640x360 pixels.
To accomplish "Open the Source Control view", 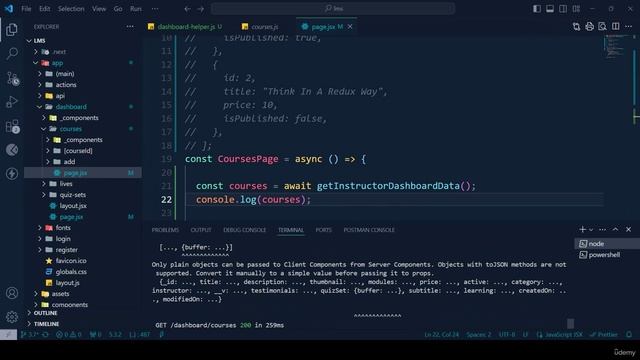I will pyautogui.click(x=12, y=78).
